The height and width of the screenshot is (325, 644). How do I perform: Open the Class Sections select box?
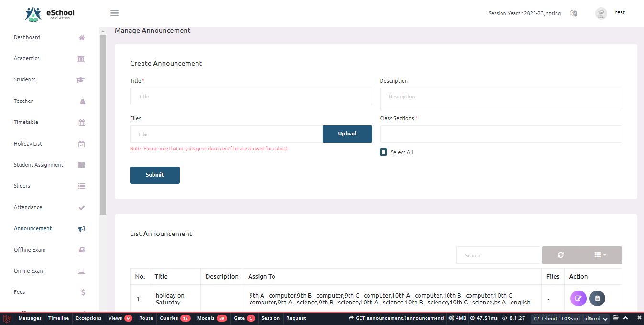[501, 134]
